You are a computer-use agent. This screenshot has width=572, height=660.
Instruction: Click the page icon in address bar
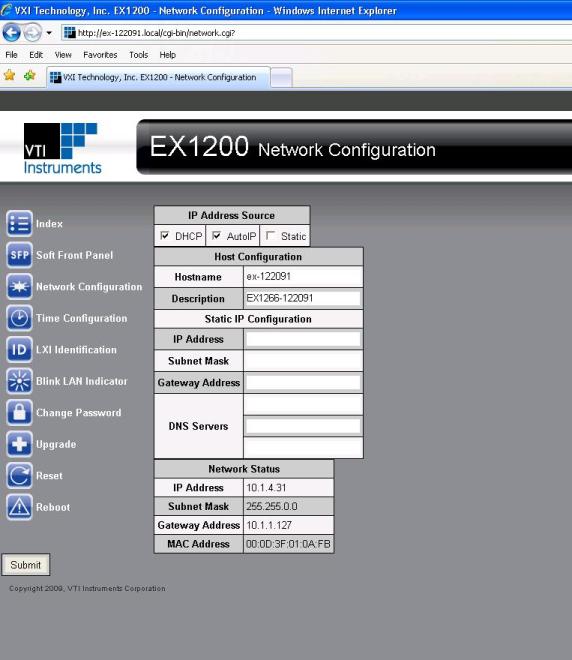pyautogui.click(x=69, y=33)
